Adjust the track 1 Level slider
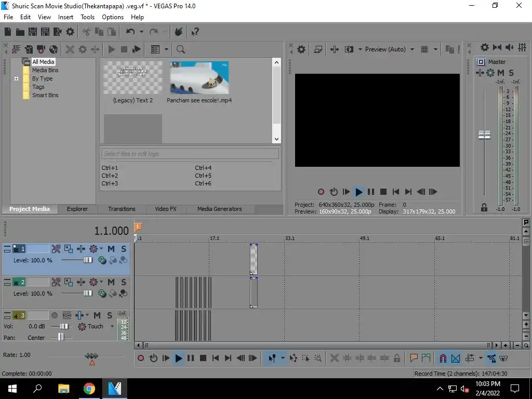532x399 pixels. (x=87, y=260)
